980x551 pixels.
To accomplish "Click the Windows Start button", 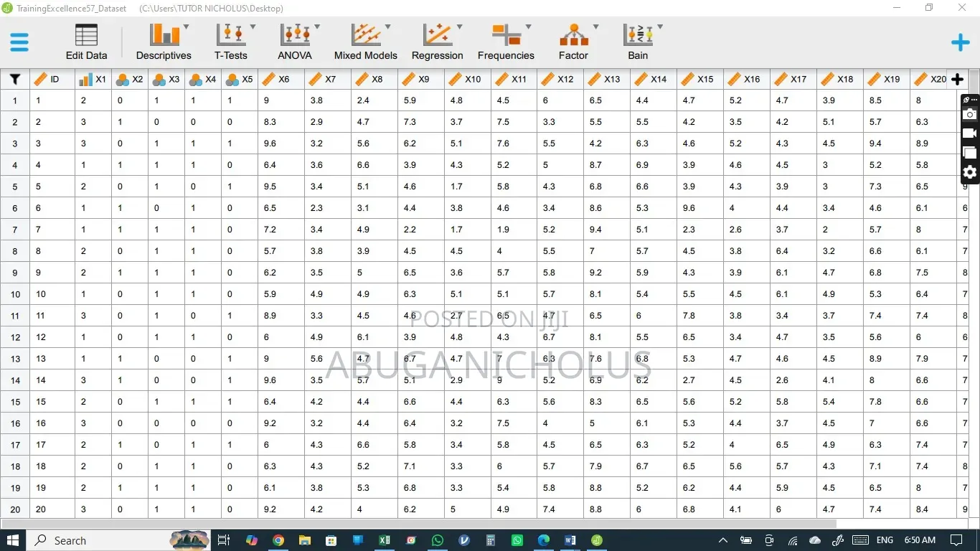I will (14, 540).
